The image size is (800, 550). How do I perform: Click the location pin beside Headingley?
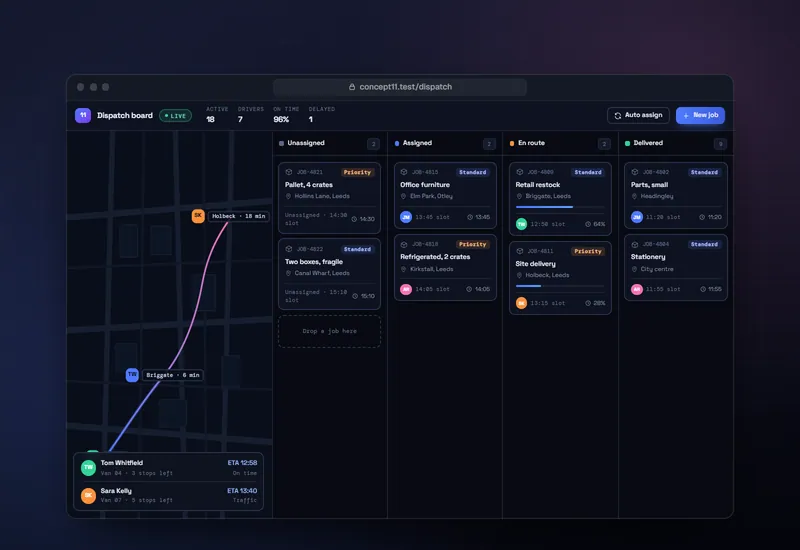[x=634, y=196]
